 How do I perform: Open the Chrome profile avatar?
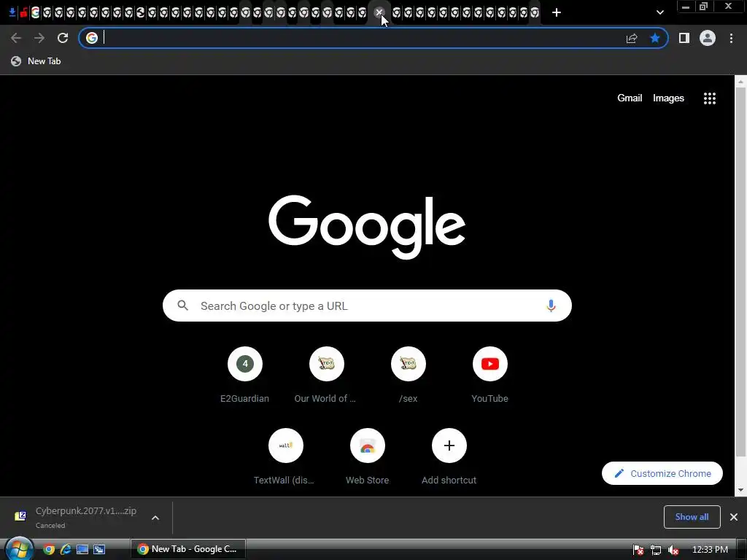708,38
